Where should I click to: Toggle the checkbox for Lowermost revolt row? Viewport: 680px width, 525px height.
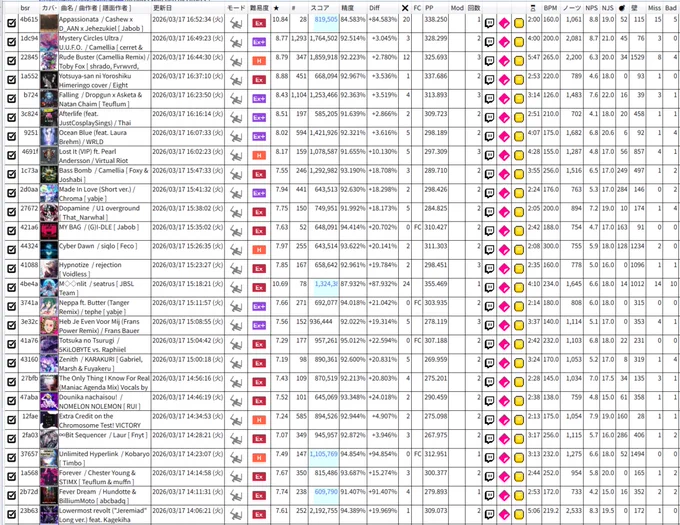pos(12,515)
